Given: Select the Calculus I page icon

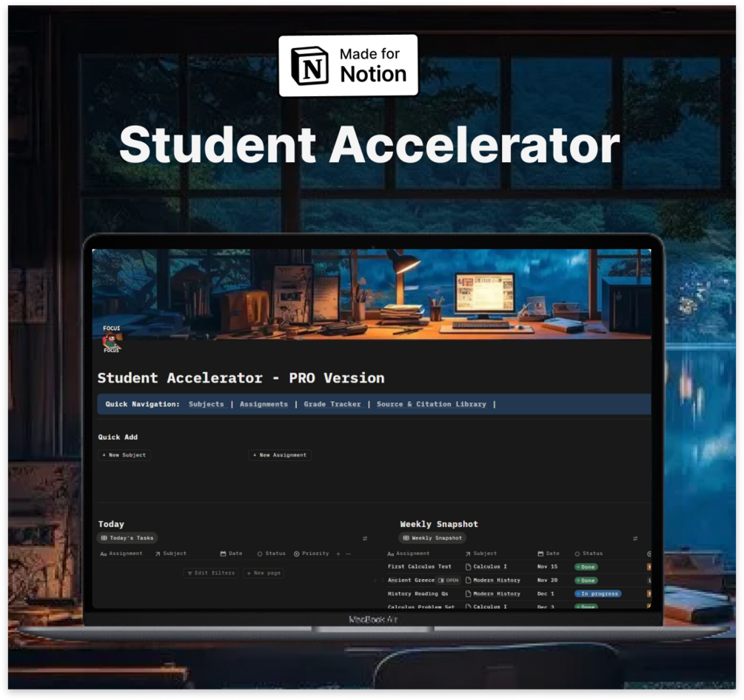Looking at the screenshot, I should (469, 566).
